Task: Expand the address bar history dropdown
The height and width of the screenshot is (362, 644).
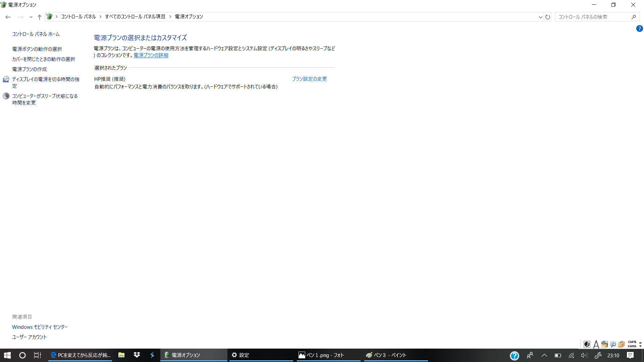Action: point(540,17)
